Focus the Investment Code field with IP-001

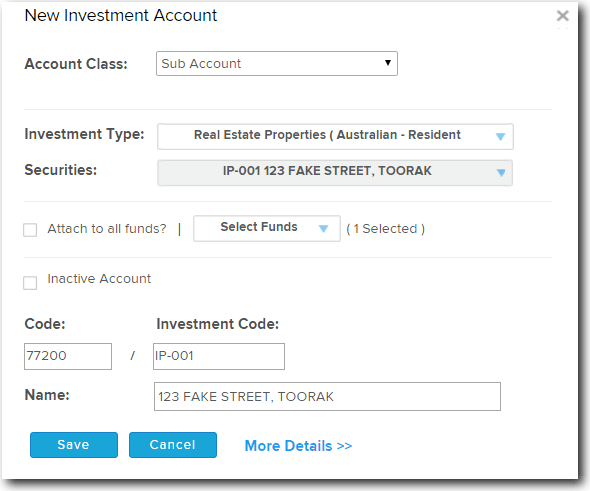pyautogui.click(x=219, y=356)
